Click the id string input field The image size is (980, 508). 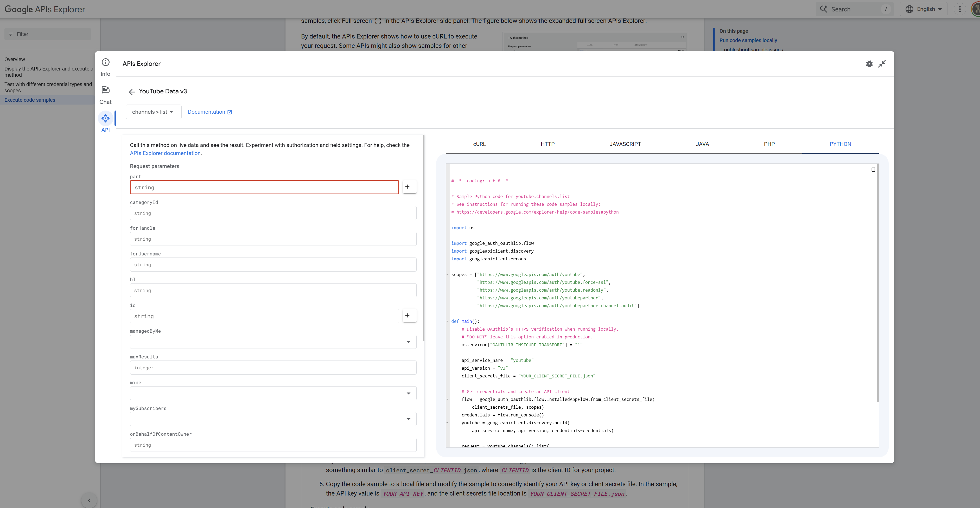pyautogui.click(x=264, y=316)
